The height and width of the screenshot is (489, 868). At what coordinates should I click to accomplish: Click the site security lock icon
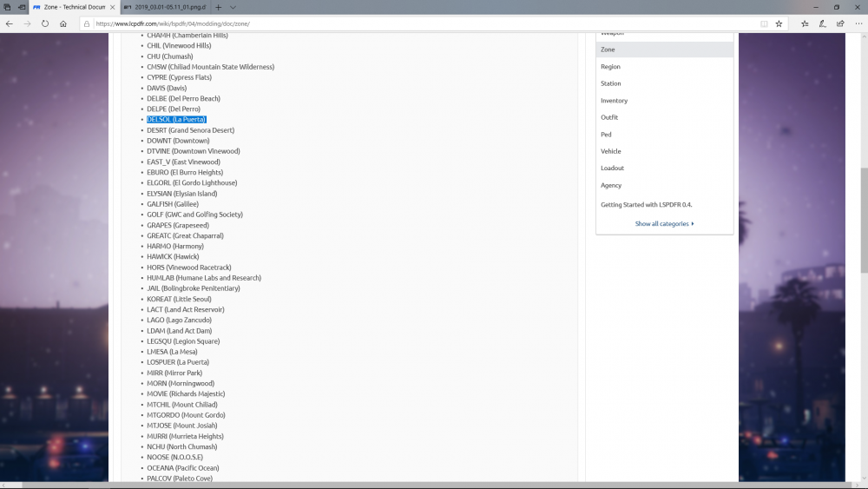point(87,23)
